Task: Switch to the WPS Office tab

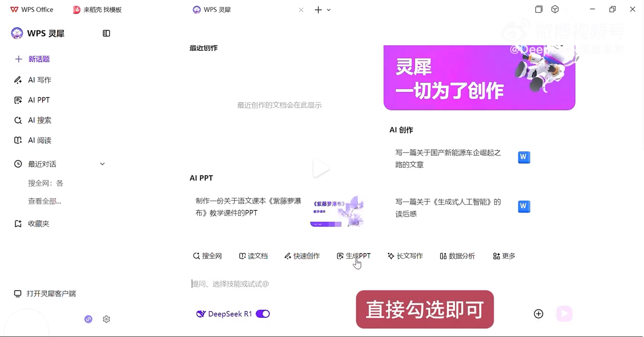Action: click(32, 10)
